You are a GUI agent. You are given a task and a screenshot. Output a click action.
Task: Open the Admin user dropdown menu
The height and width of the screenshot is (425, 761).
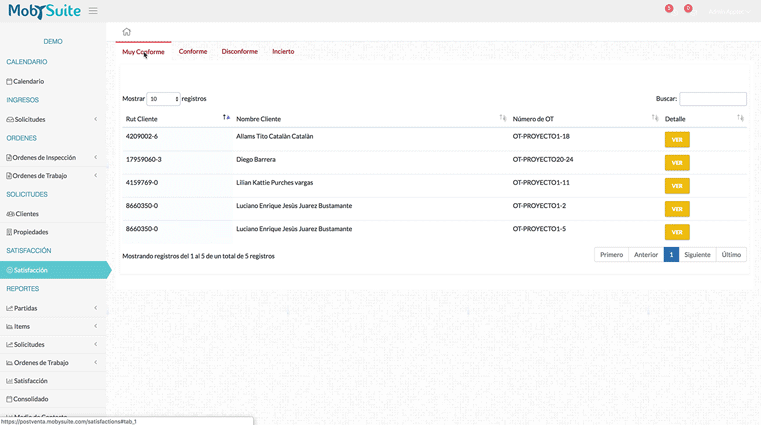[x=728, y=12]
